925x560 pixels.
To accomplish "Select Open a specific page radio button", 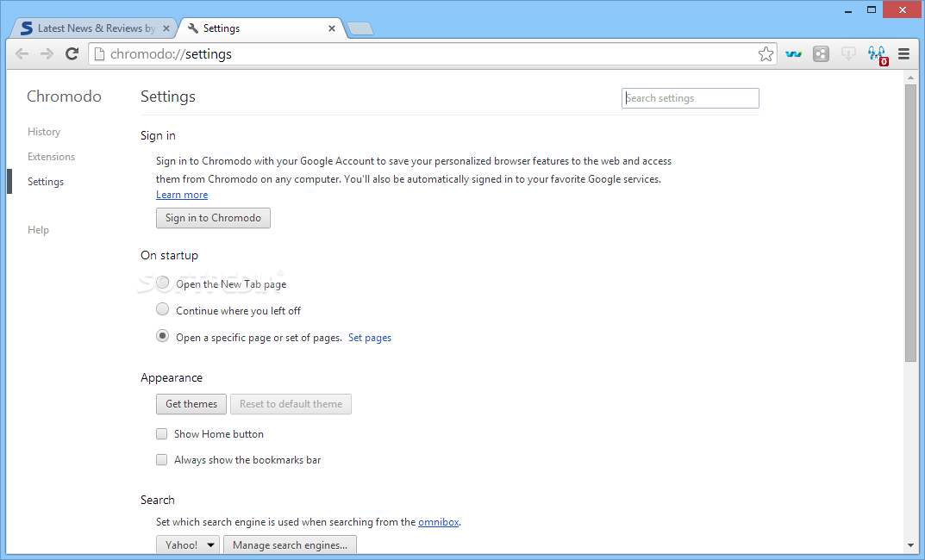I will [162, 336].
